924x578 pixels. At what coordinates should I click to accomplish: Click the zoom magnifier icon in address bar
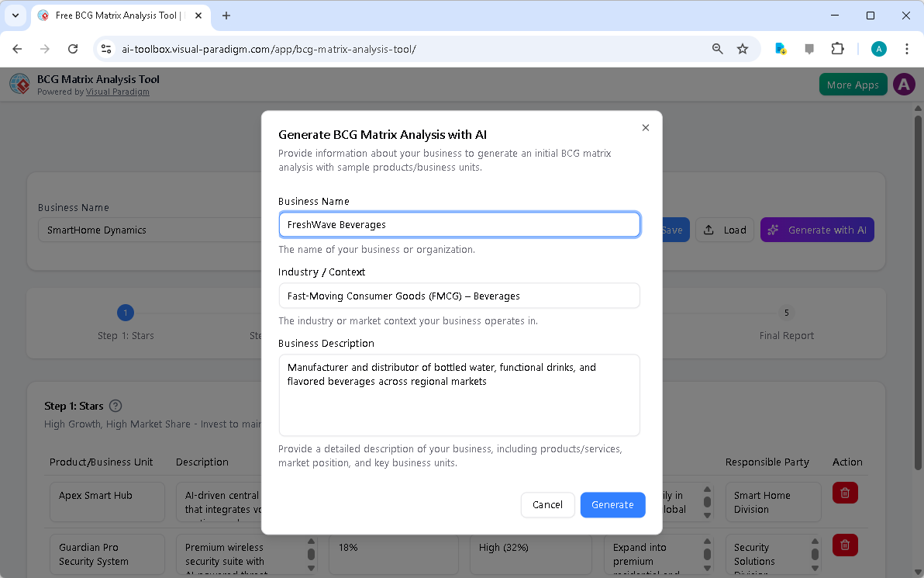tap(718, 49)
